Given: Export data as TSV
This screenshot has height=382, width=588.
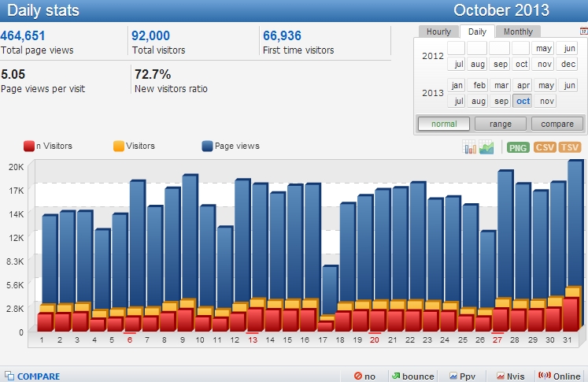Looking at the screenshot, I should [570, 147].
